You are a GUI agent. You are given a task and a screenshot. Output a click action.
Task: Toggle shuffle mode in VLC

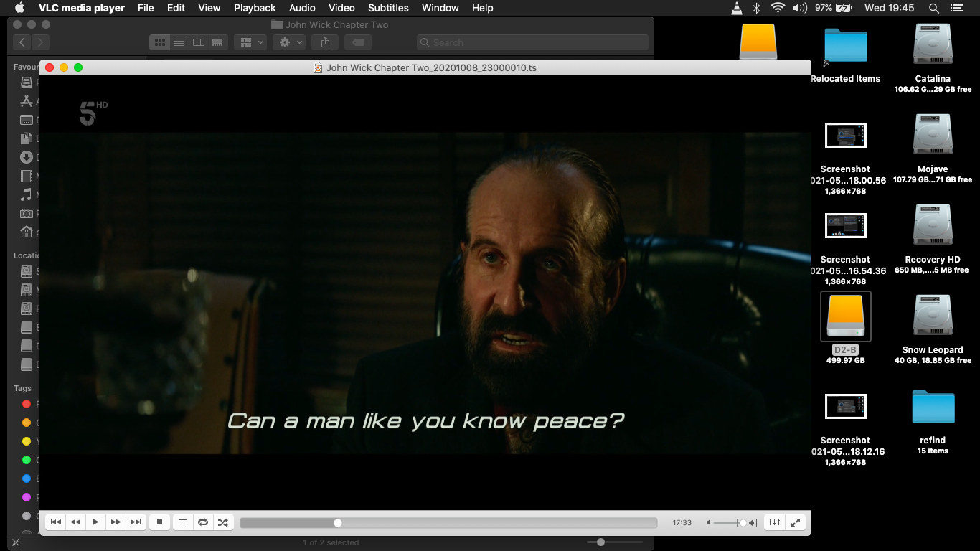coord(223,522)
